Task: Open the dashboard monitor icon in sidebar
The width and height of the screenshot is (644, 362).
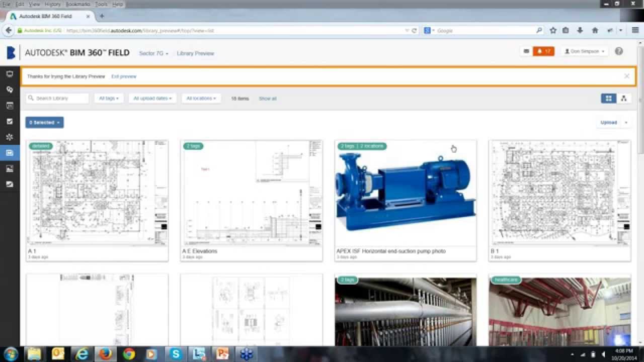Action: point(10,74)
